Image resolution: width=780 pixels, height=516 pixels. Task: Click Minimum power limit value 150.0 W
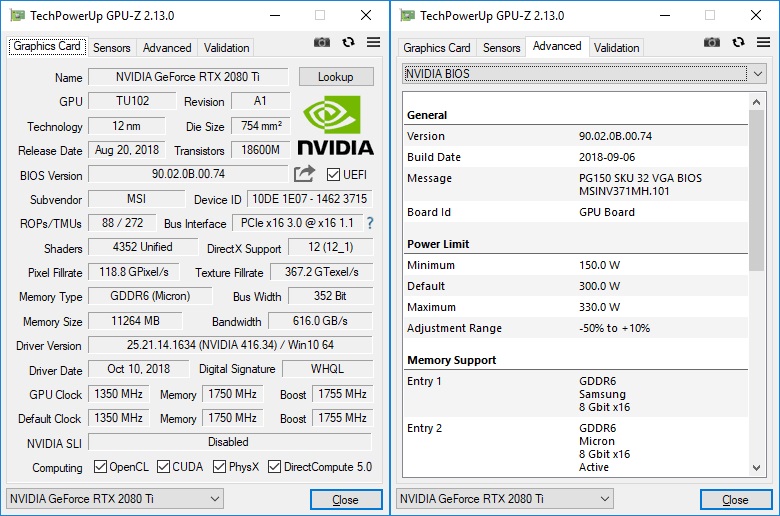(599, 265)
